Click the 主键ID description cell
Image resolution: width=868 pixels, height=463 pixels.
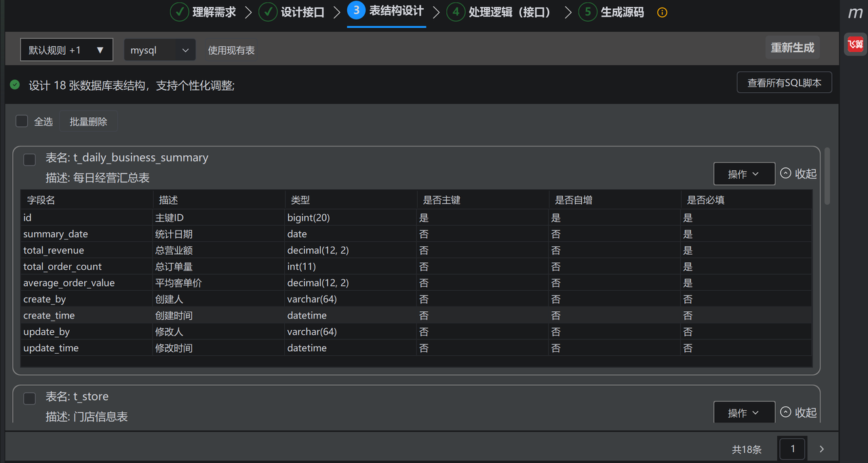(219, 218)
